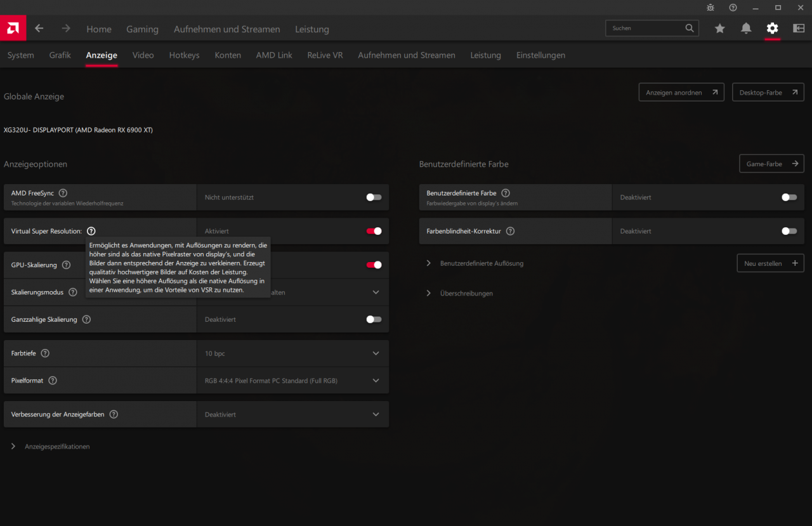Open favorites star icon
812x526 pixels.
719,29
